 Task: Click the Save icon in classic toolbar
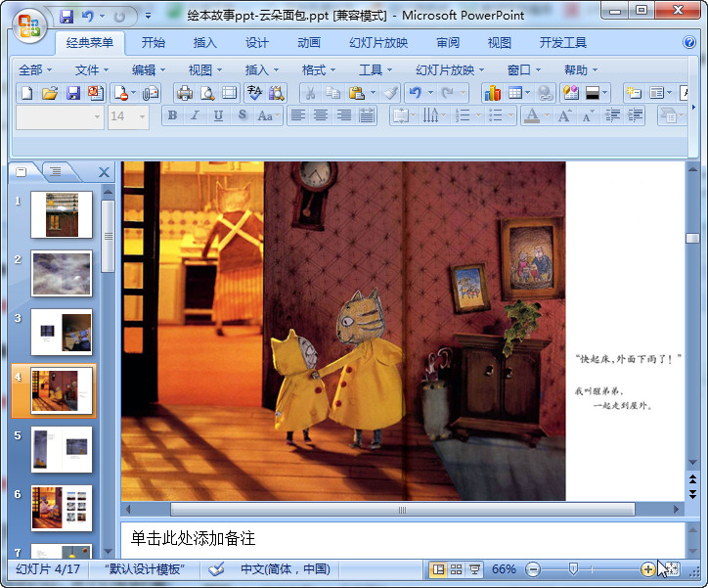click(x=72, y=93)
